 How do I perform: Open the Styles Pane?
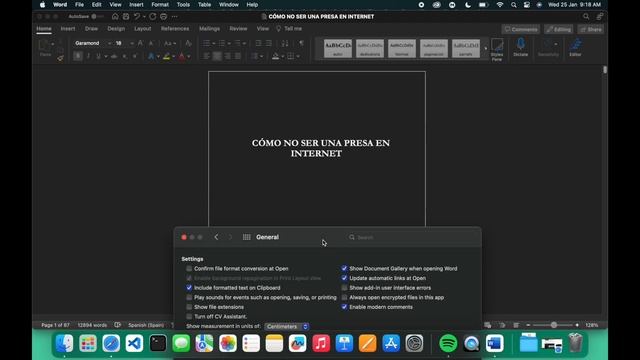click(x=497, y=49)
